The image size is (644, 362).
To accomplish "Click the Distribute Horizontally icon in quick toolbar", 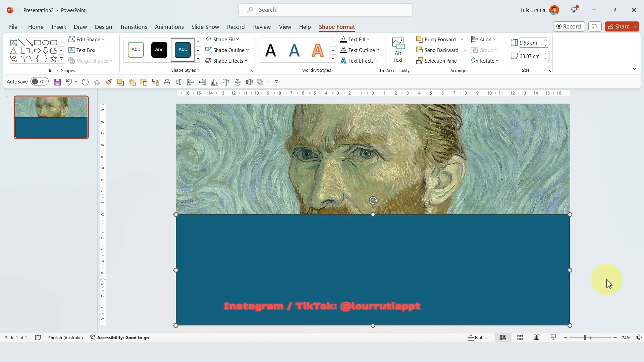I will [x=250, y=82].
